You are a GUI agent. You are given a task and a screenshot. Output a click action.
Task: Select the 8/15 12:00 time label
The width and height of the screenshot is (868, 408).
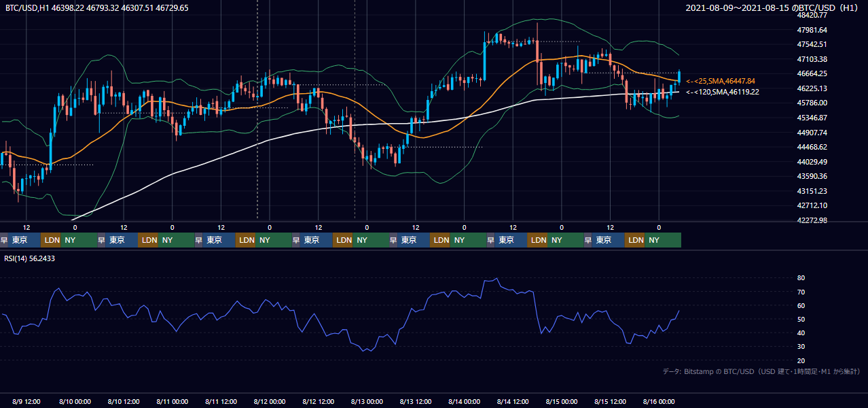click(x=611, y=401)
